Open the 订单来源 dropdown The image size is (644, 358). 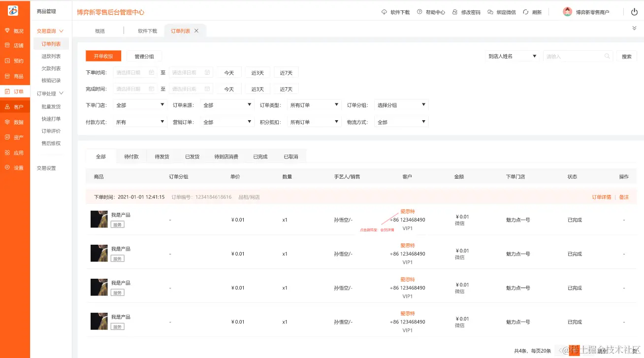(227, 104)
